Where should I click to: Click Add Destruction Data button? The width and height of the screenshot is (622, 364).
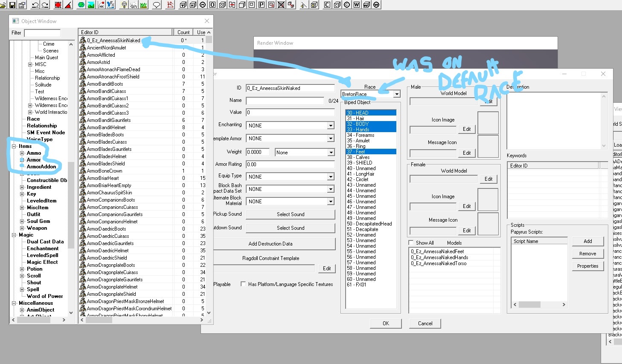coord(270,244)
